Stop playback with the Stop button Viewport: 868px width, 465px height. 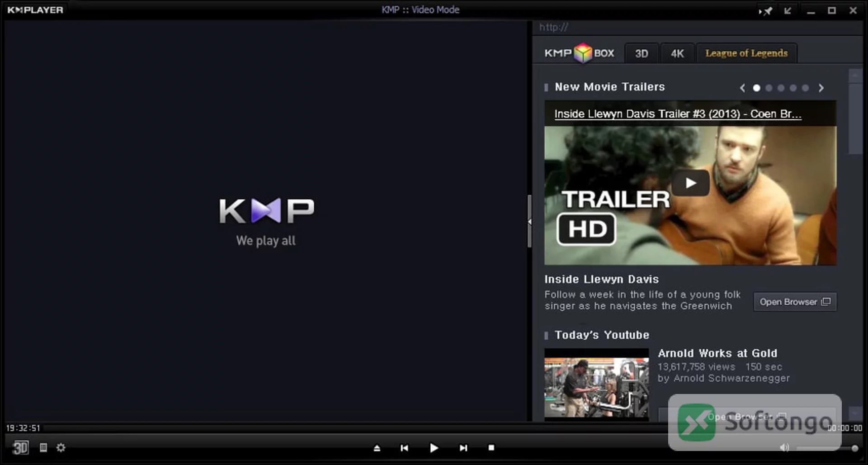(491, 448)
